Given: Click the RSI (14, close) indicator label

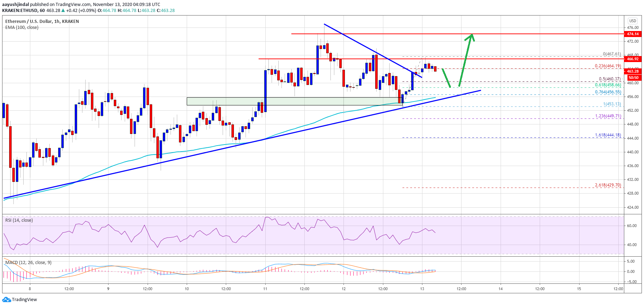Looking at the screenshot, I should 19,220.
